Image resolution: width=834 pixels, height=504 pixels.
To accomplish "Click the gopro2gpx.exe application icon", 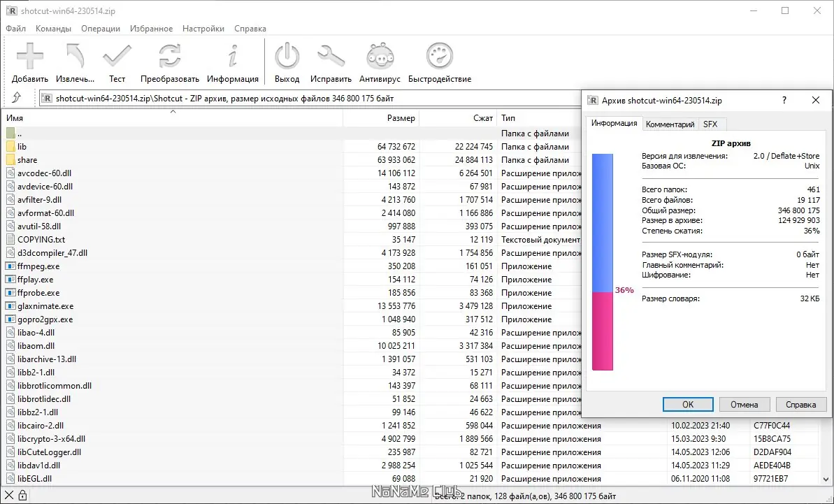I will (10, 319).
